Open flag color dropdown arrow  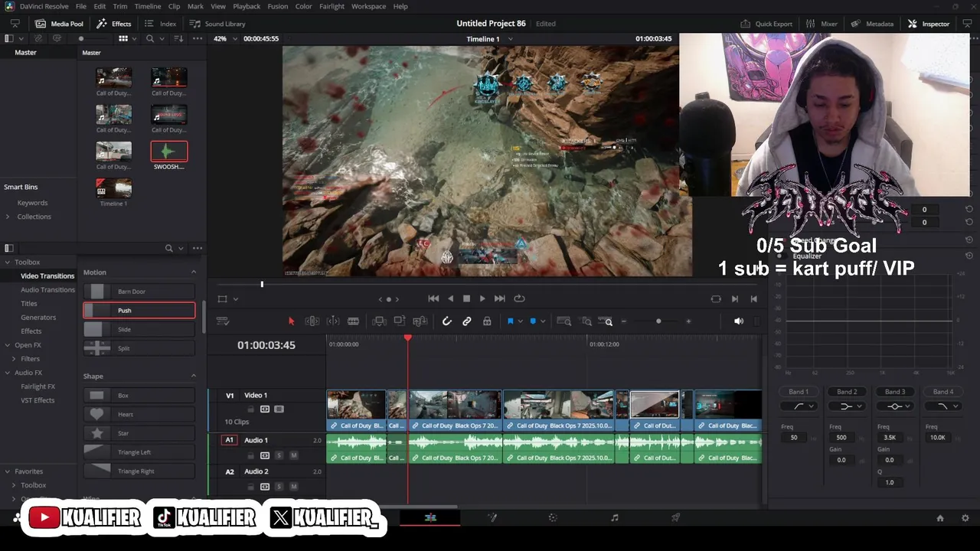point(519,321)
